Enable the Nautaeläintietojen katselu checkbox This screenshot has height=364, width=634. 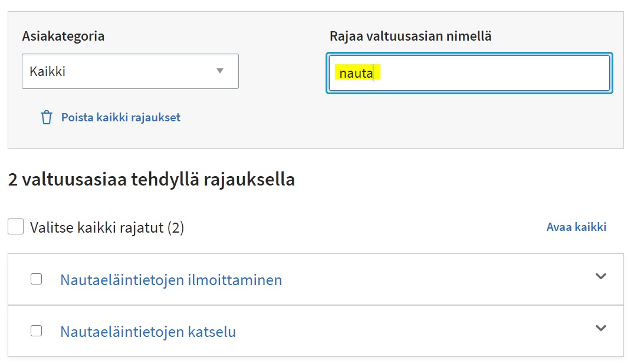[x=36, y=330]
